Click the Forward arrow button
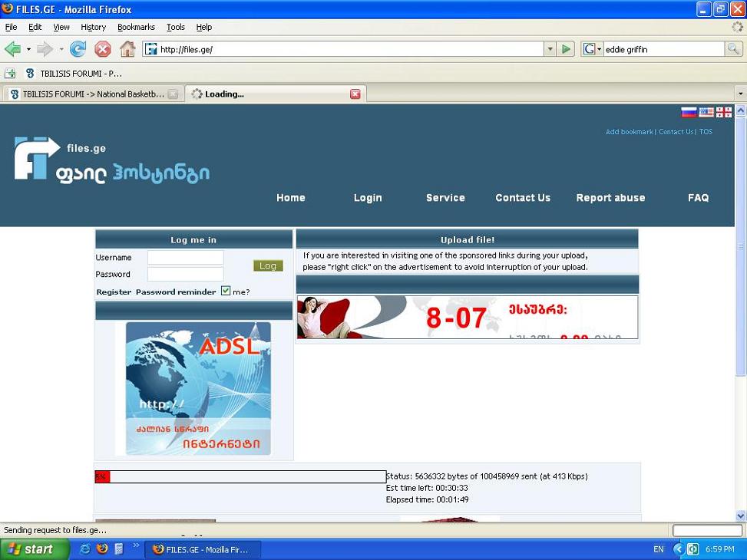Viewport: 747px width, 560px height. click(45, 48)
